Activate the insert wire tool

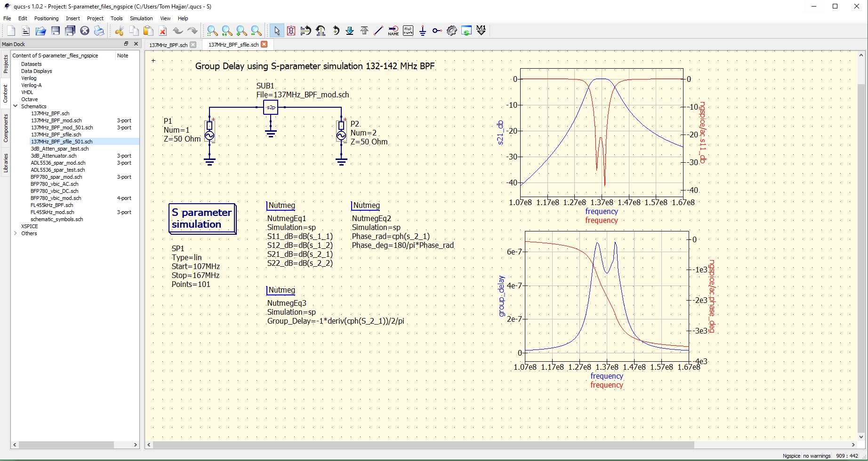tap(378, 31)
